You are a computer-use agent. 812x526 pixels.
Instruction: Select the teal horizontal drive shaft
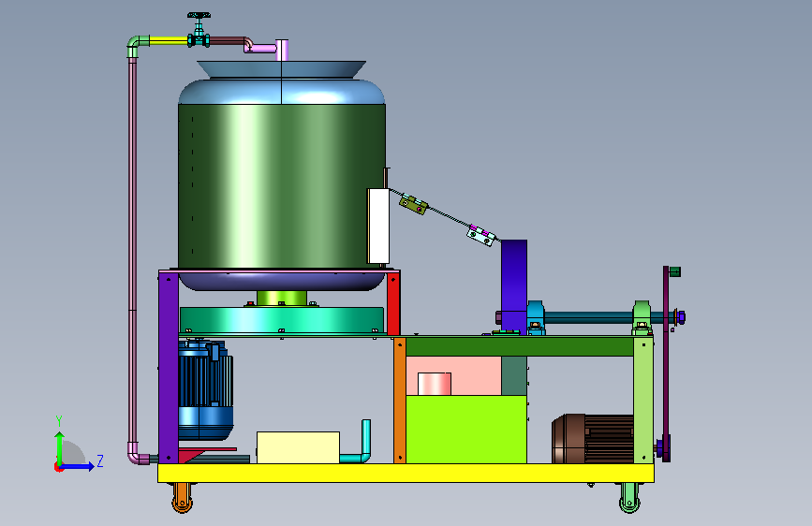[x=588, y=317]
